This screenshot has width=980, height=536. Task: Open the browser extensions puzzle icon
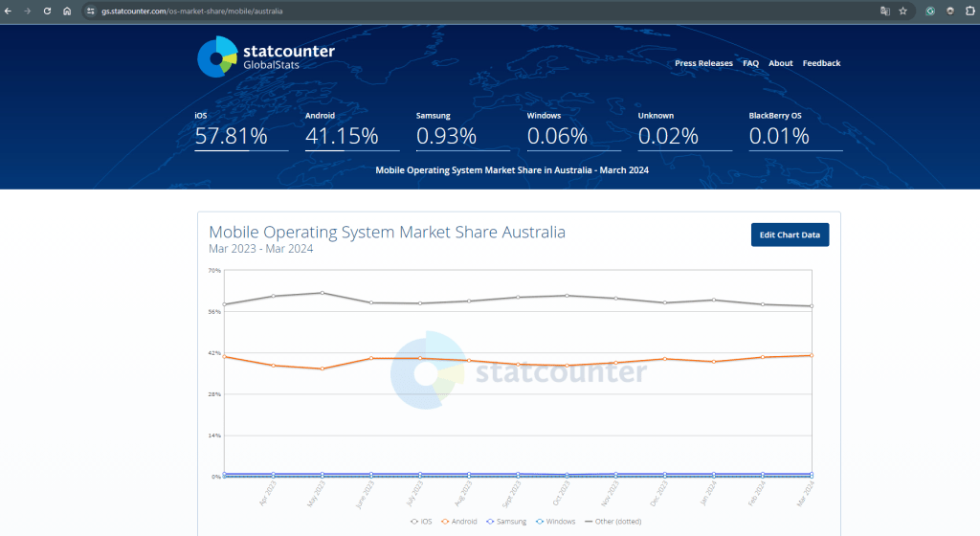[x=969, y=11]
